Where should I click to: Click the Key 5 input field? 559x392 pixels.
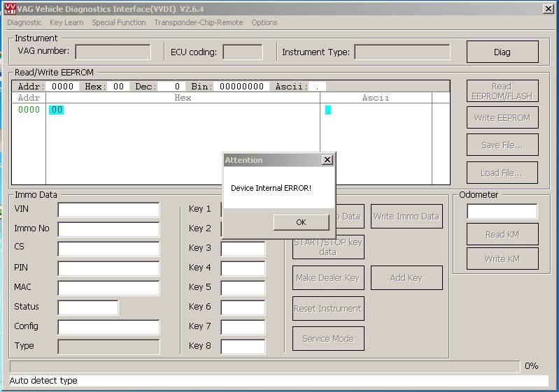(243, 288)
